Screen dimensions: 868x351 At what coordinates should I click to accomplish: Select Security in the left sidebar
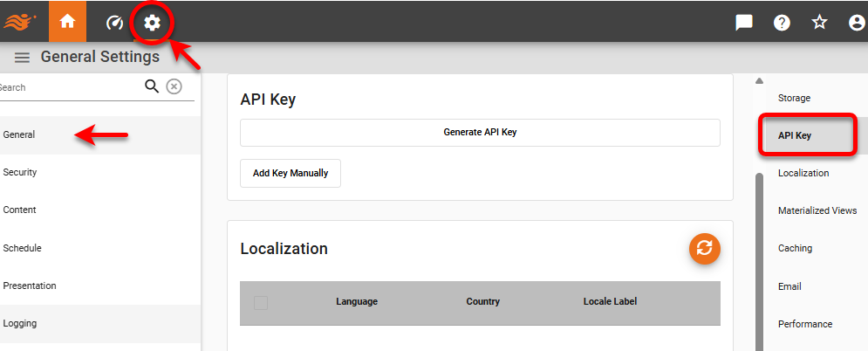click(x=20, y=172)
